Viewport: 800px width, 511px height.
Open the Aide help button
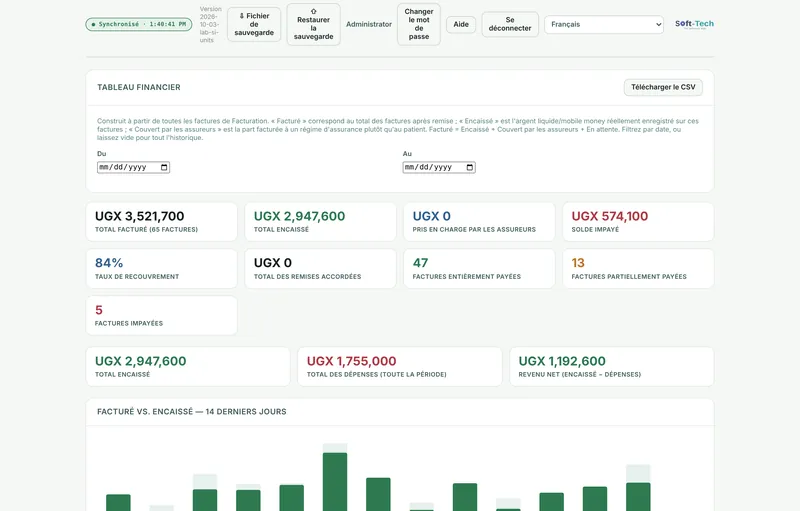pos(461,24)
